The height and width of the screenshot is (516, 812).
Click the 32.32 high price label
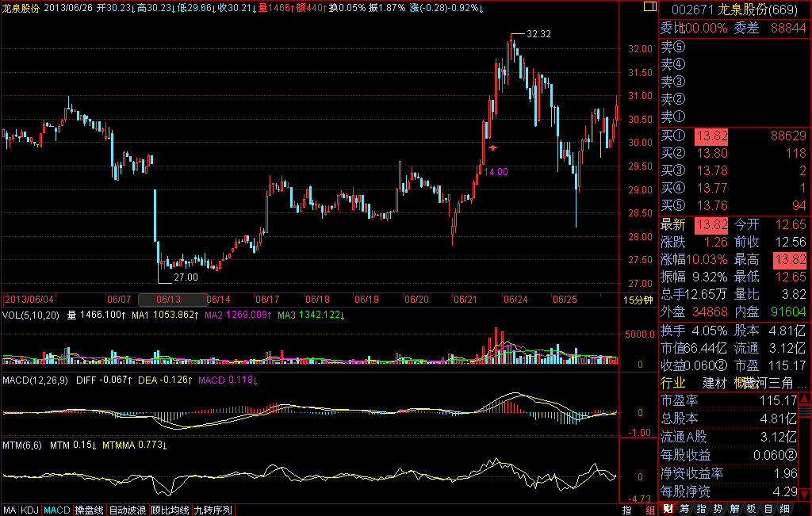[538, 34]
